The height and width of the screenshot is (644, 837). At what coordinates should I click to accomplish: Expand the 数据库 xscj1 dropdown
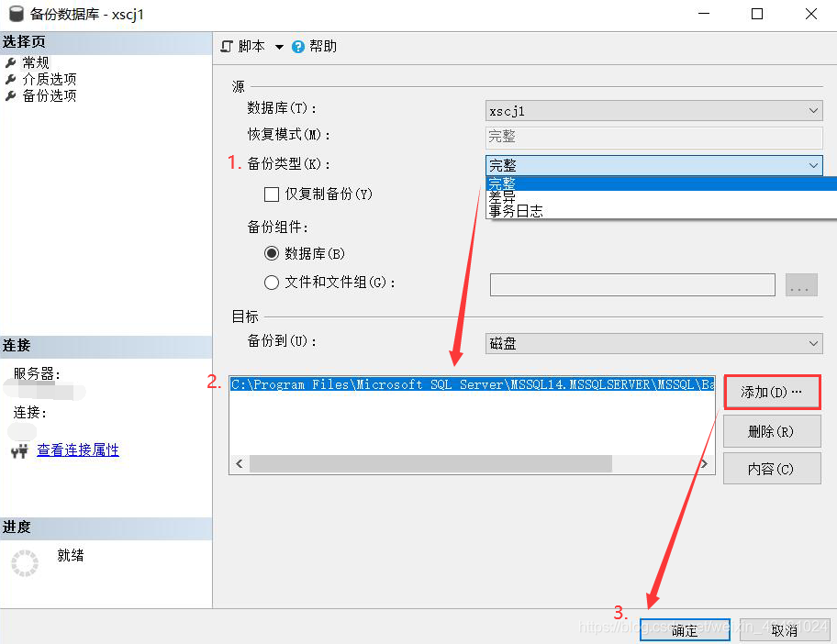653,111
